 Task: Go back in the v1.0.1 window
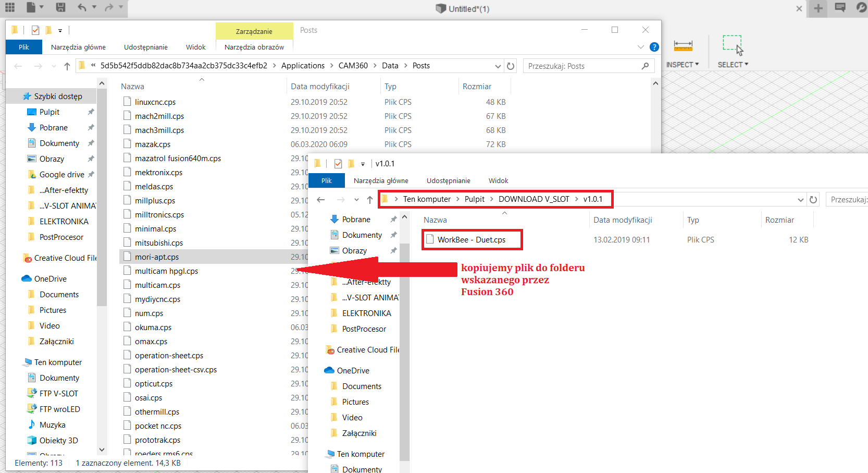pyautogui.click(x=321, y=200)
